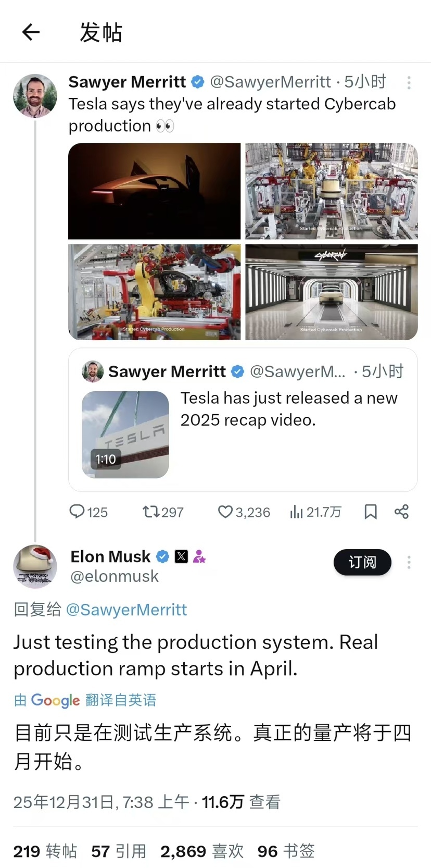The height and width of the screenshot is (868, 431).
Task: Like the post with 3,236 hearts
Action: [x=225, y=512]
